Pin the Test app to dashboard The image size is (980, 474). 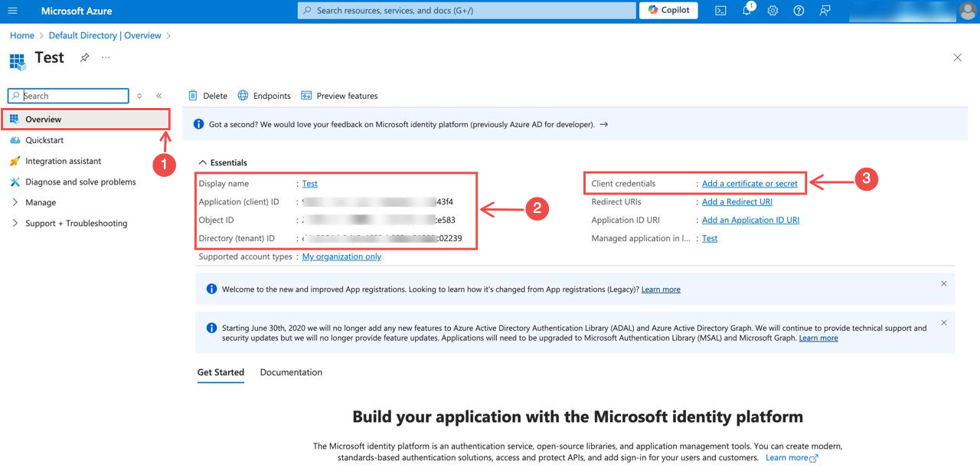(x=84, y=57)
